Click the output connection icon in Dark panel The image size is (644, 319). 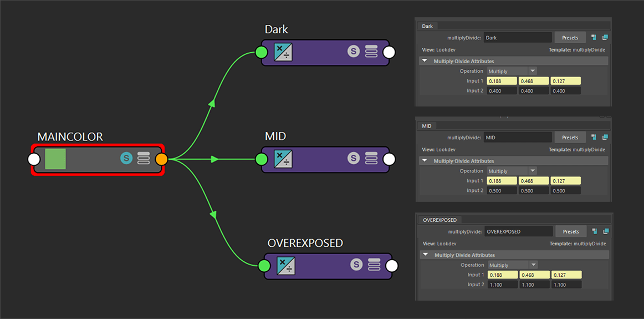pos(605,37)
